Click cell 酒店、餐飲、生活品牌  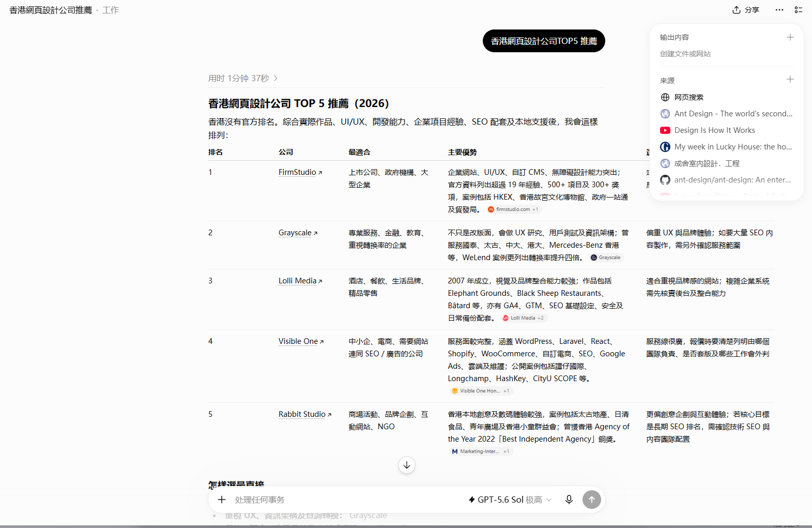click(x=387, y=287)
